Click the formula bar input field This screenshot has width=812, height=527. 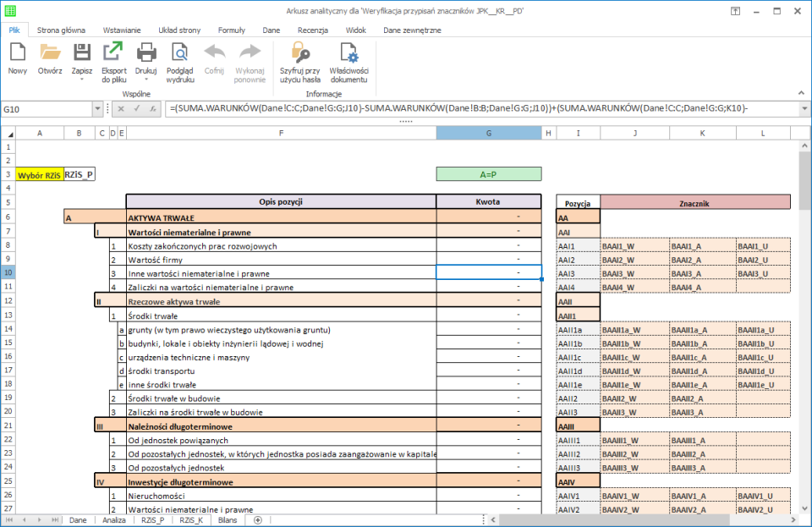coord(474,108)
